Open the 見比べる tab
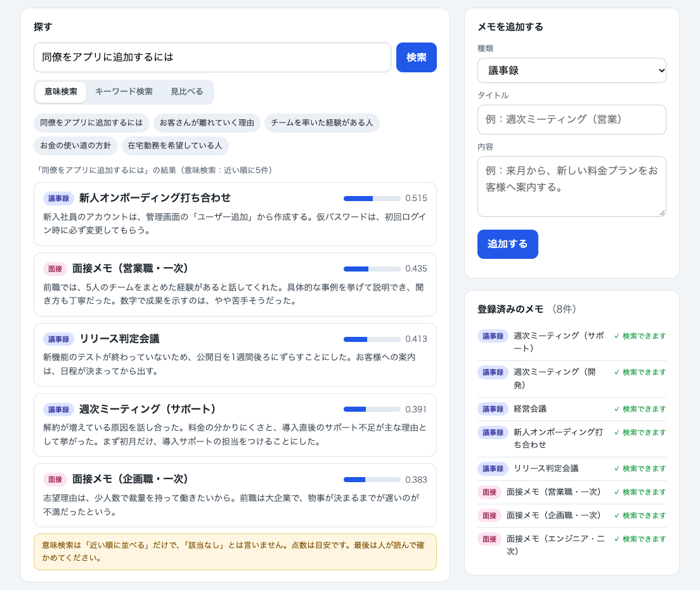This screenshot has height=590, width=700. click(186, 91)
